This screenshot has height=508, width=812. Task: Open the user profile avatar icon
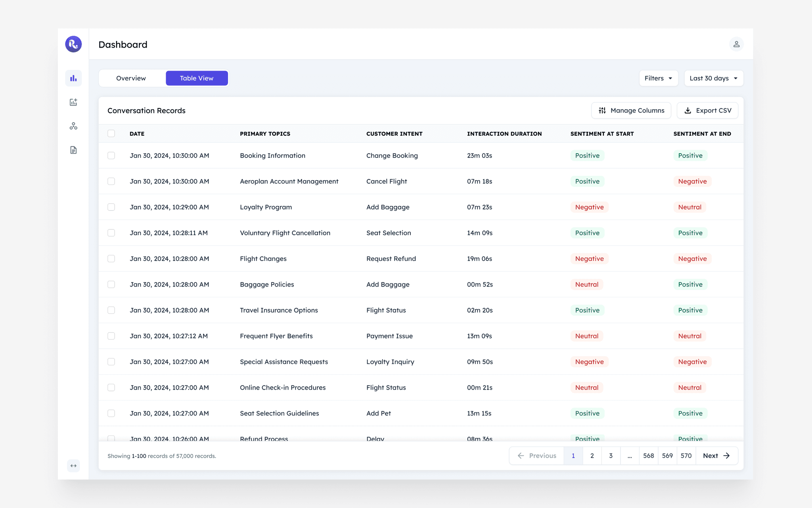click(x=736, y=44)
